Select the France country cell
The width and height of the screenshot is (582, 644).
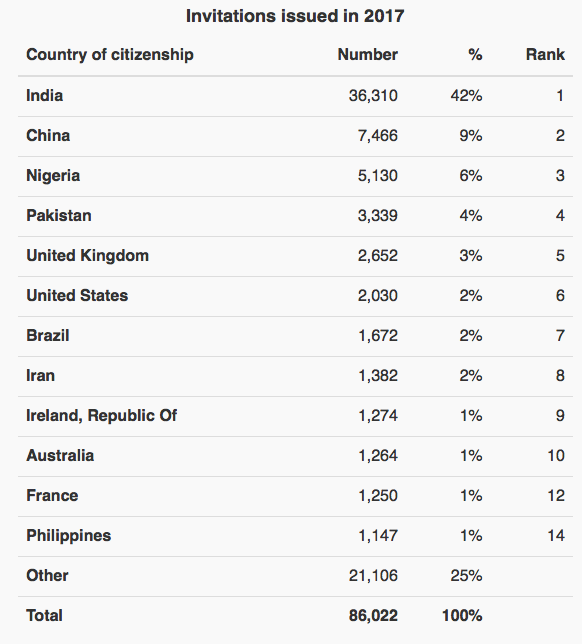[52, 496]
